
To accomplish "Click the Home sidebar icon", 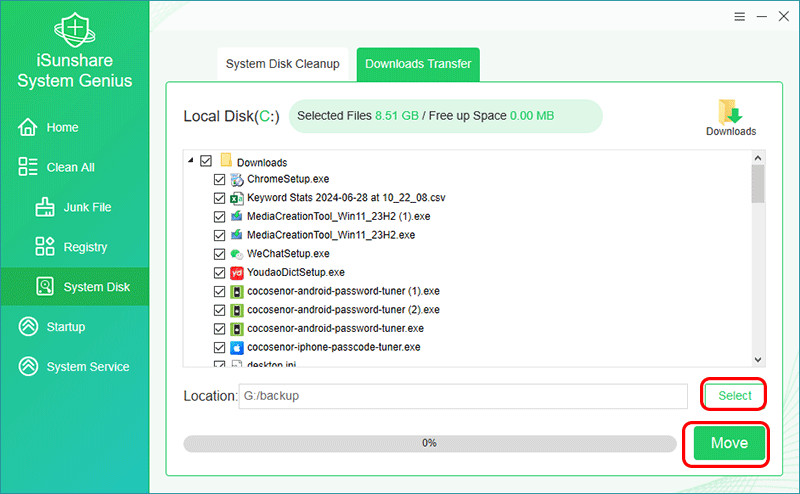I will tap(28, 127).
